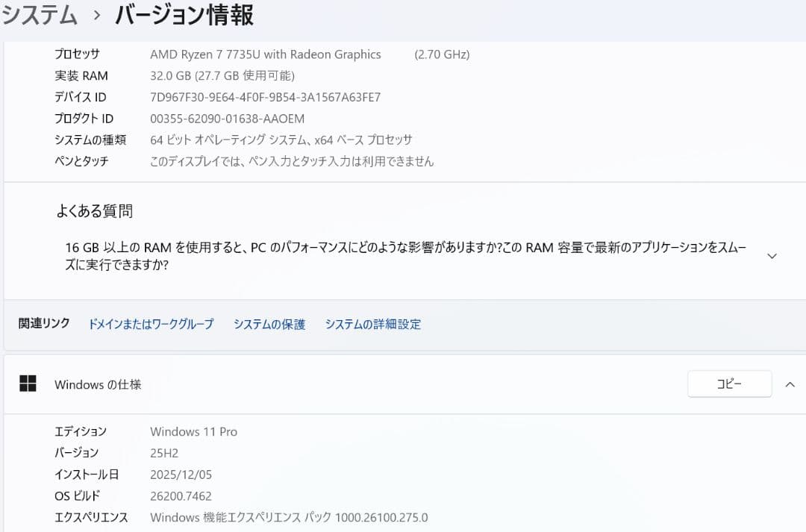Open システムの保護 settings

coord(269,324)
